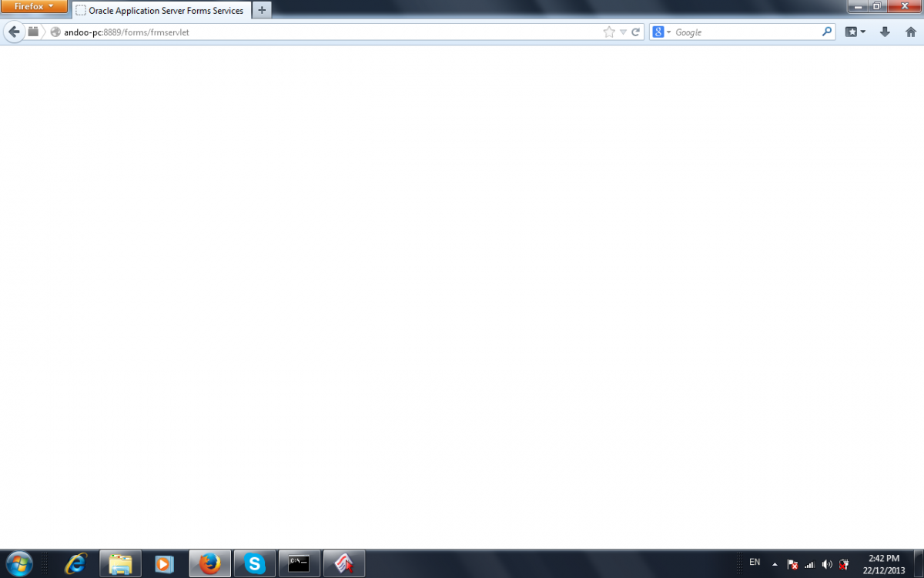Click the site identity globe icon
Viewport: 924px width, 578px height.
coord(55,32)
